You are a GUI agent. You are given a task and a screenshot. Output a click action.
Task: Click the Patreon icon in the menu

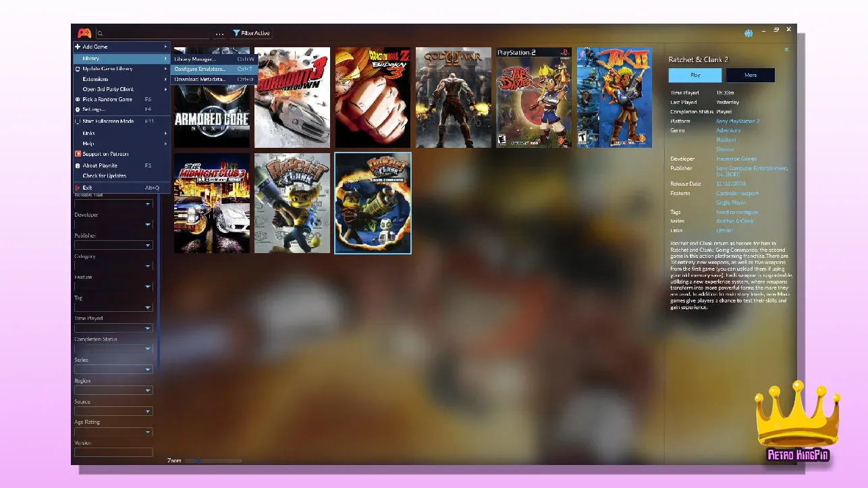(78, 154)
